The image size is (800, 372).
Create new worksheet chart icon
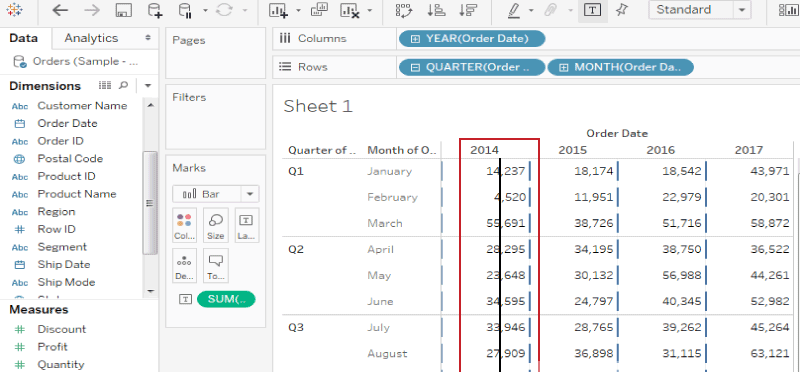coord(279,10)
